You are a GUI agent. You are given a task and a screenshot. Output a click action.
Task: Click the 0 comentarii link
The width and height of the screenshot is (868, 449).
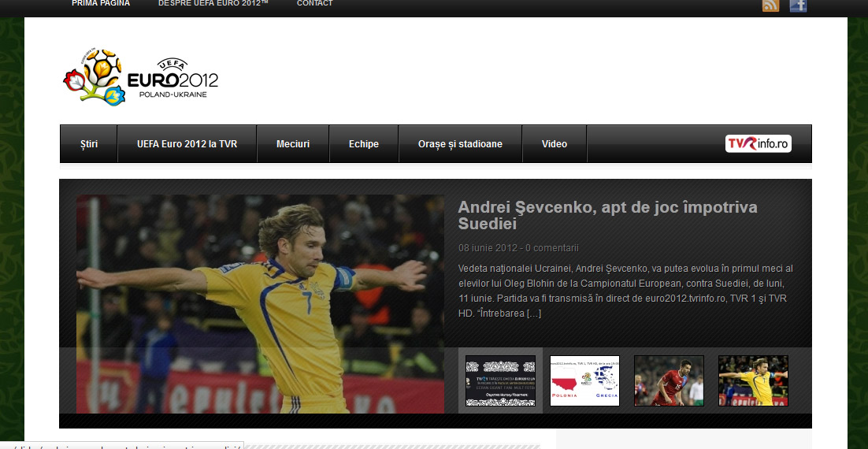pos(552,247)
